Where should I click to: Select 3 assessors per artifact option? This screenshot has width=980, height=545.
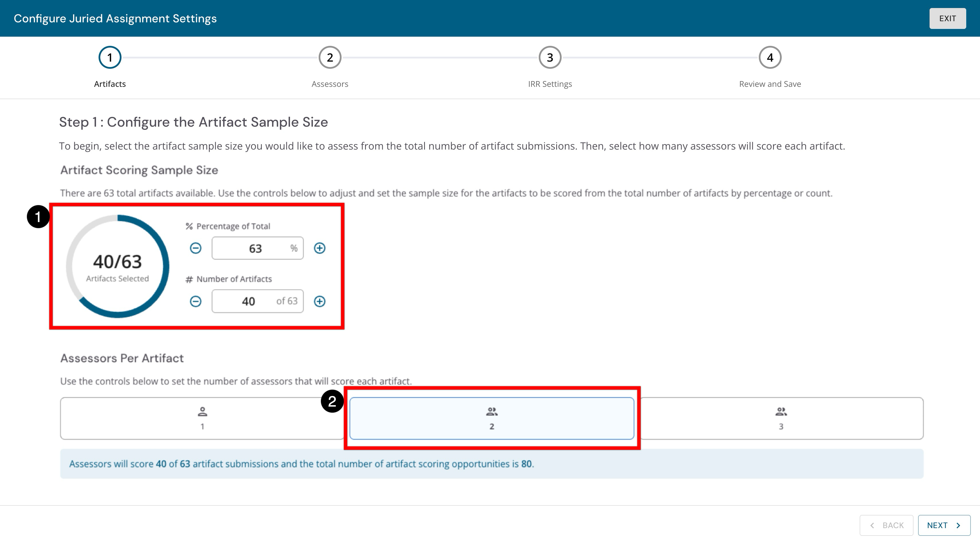coord(781,418)
